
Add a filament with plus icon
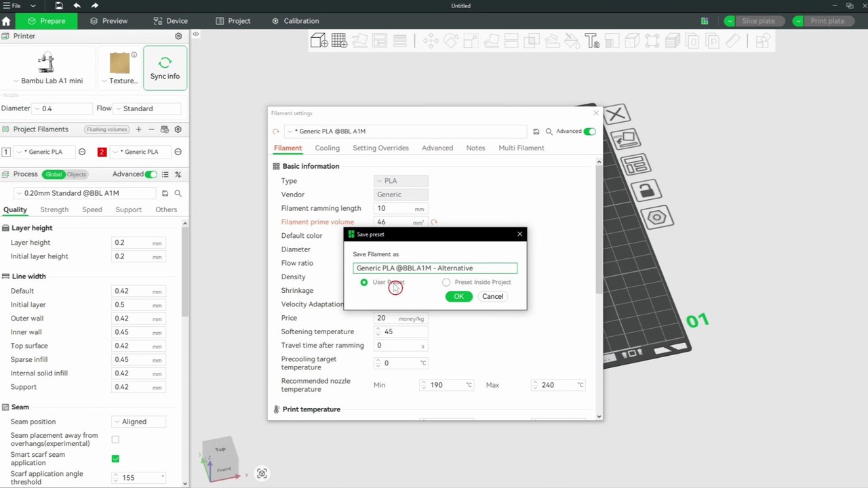(x=138, y=129)
